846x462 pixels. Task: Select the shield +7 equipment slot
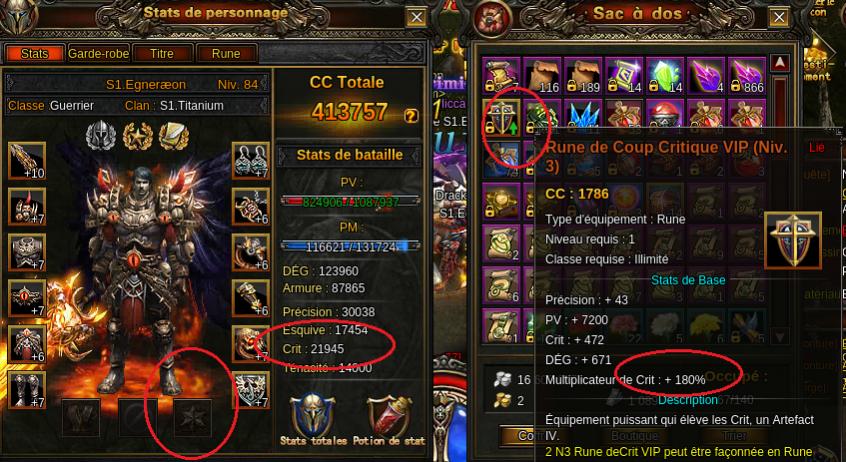click(251, 390)
